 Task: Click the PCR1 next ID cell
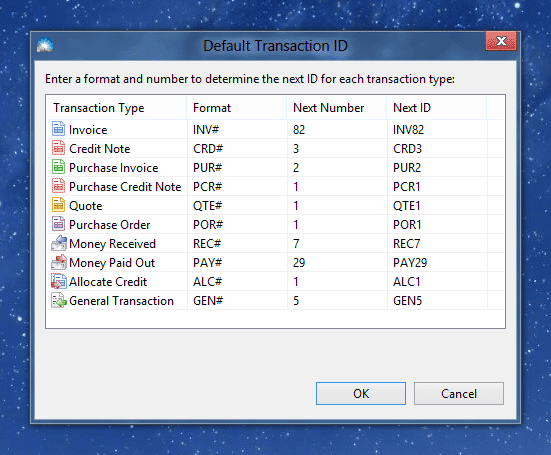[x=437, y=187]
